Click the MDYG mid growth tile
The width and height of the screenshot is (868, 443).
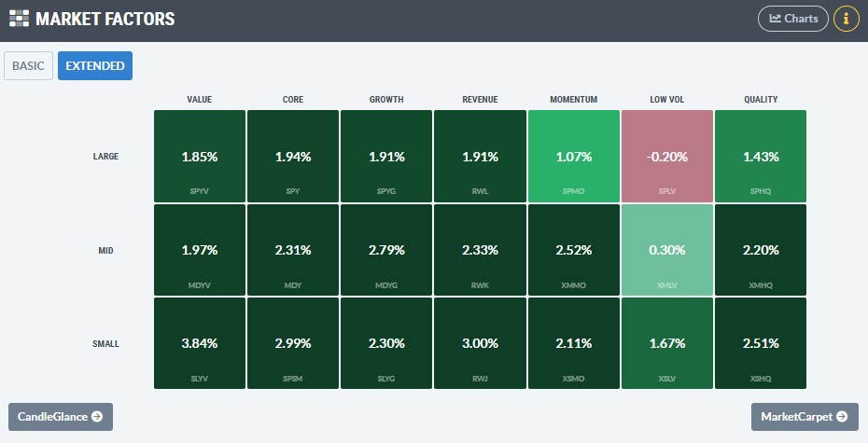point(386,250)
